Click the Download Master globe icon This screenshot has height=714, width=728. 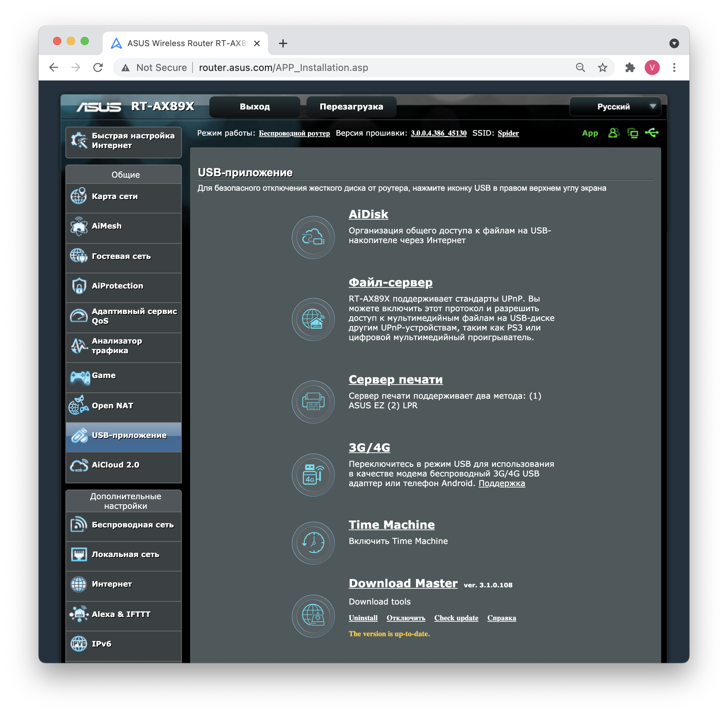pos(313,616)
